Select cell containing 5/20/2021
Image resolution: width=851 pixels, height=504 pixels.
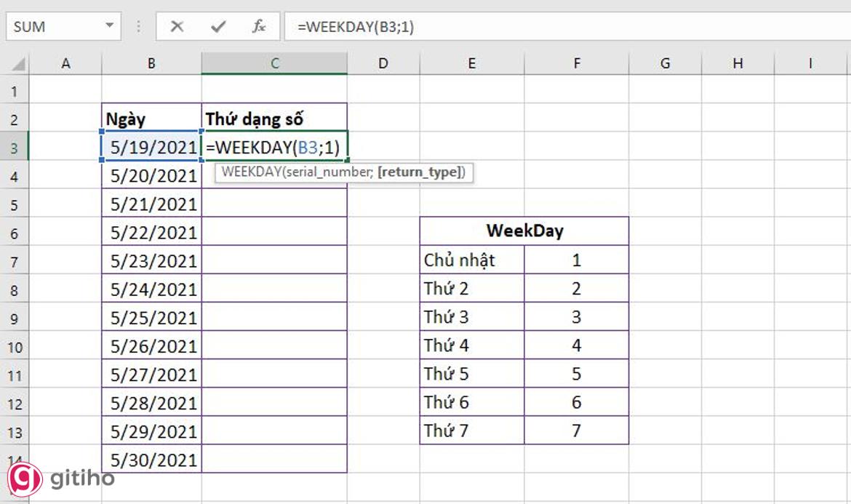[x=153, y=176]
